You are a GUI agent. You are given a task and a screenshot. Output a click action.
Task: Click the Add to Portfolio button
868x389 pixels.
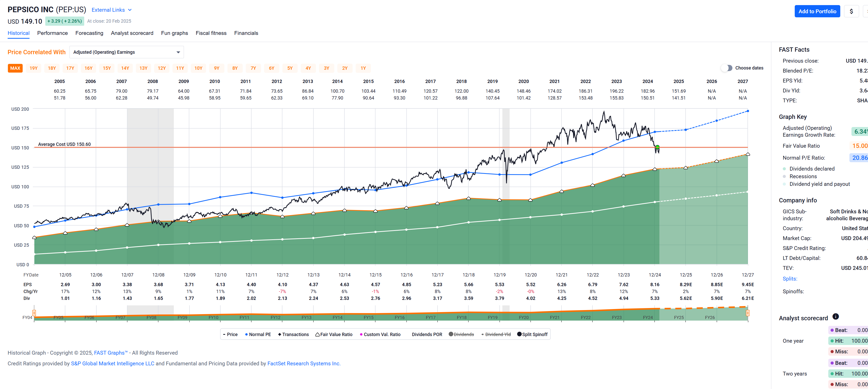[817, 11]
